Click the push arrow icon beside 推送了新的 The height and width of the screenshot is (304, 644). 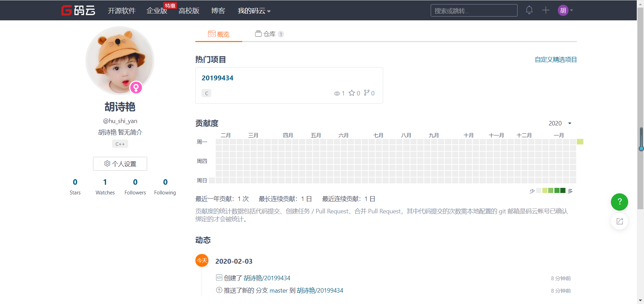point(219,290)
